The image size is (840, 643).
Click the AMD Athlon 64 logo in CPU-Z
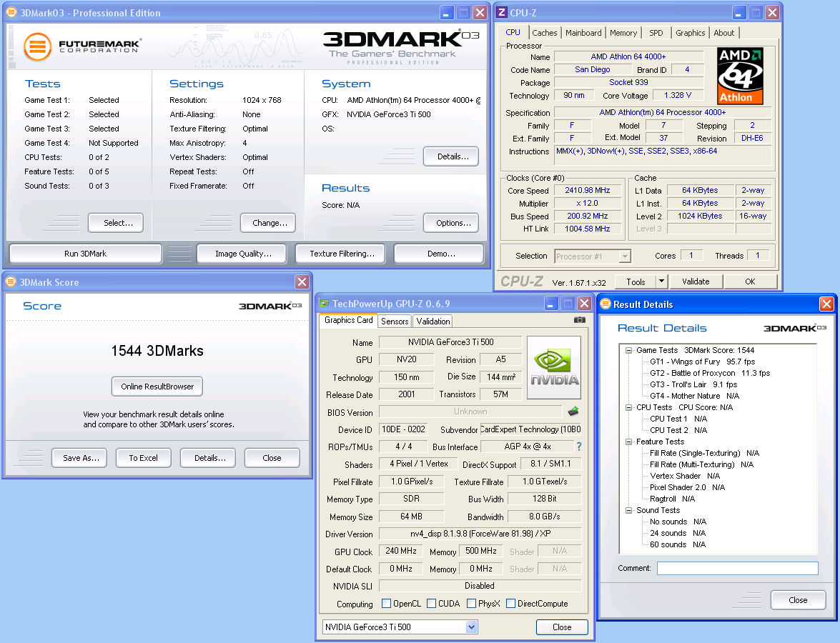click(740, 76)
